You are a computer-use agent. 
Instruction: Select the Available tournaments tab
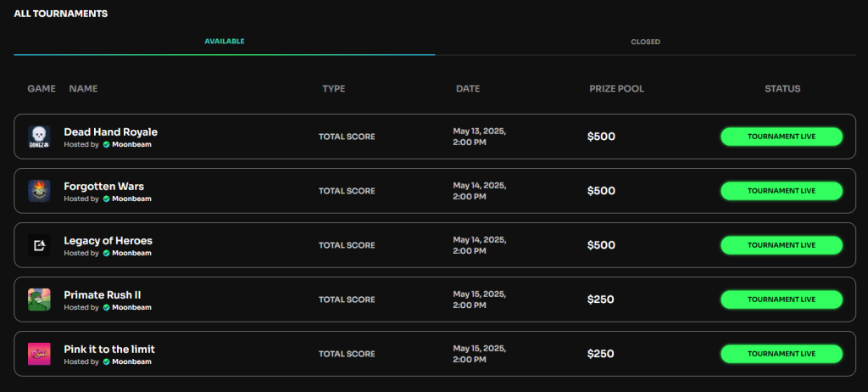coord(224,42)
